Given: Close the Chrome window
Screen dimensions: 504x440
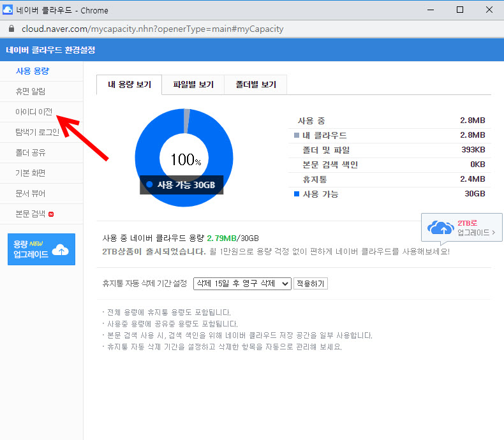Looking at the screenshot, I should click(489, 10).
